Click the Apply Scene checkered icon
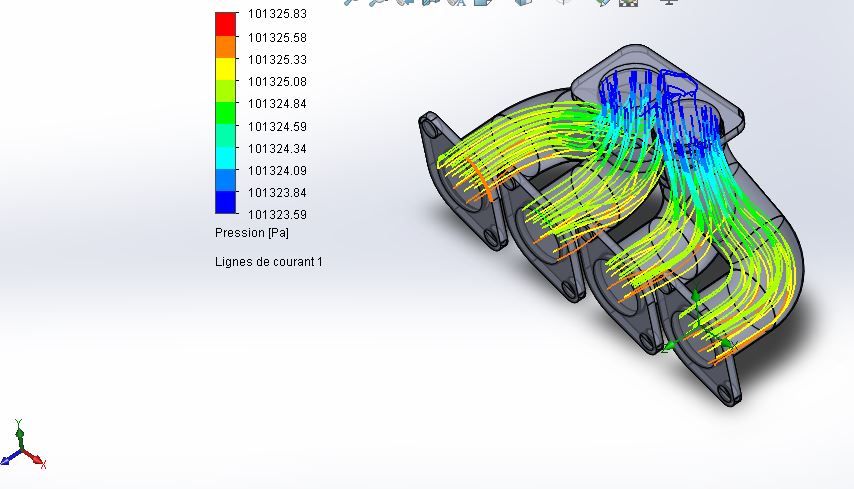 (629, 3)
